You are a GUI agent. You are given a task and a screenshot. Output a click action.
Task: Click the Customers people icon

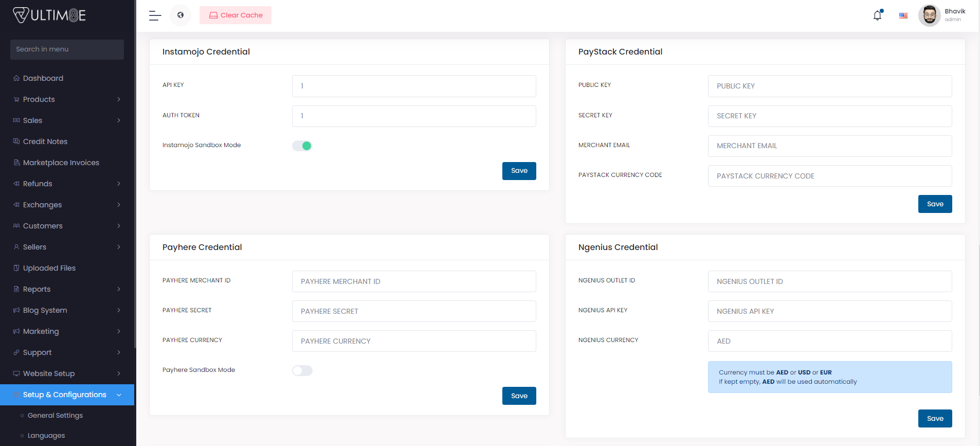(x=16, y=226)
